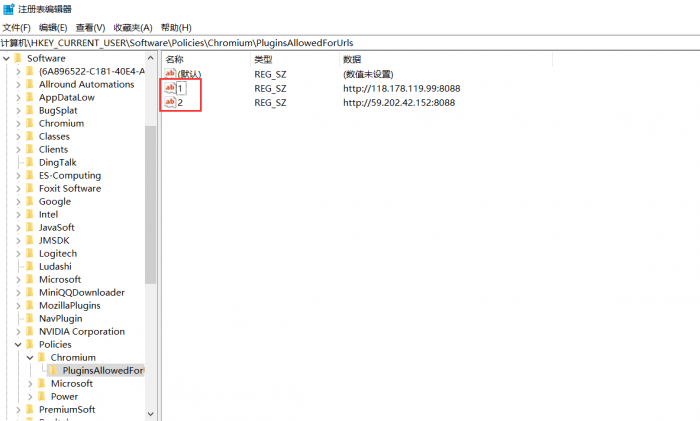700x421 pixels.
Task: Click data http://118.178.119.99:8088
Action: 401,88
